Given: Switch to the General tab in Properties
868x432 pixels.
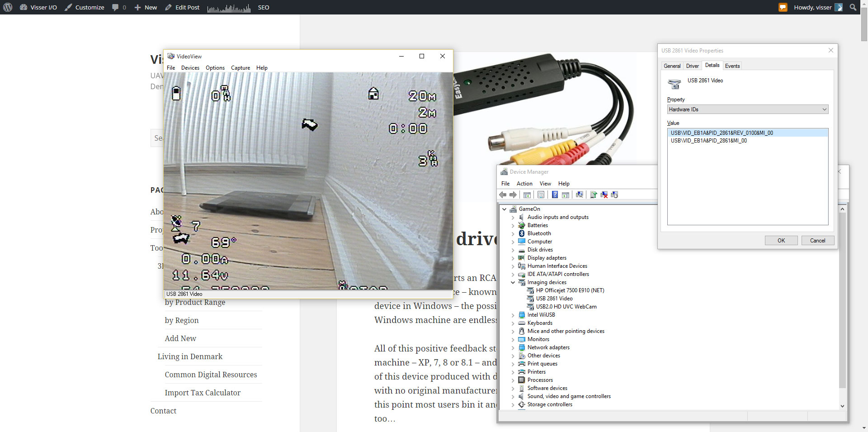Looking at the screenshot, I should pos(672,66).
